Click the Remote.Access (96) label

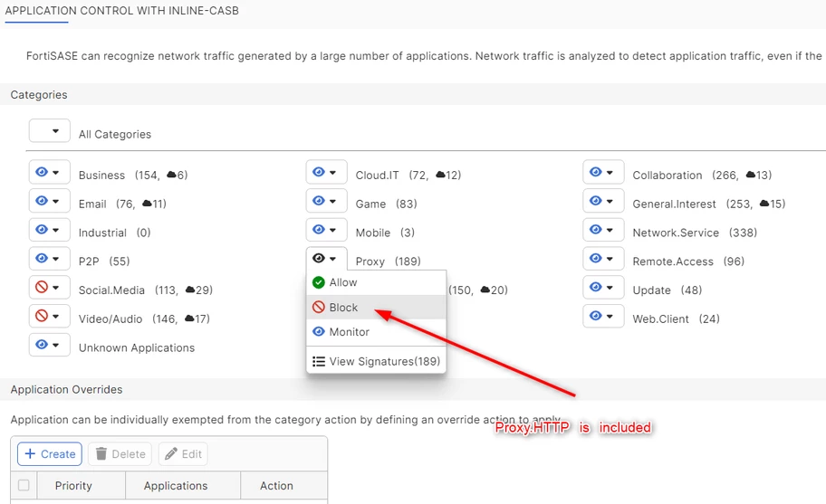(688, 262)
